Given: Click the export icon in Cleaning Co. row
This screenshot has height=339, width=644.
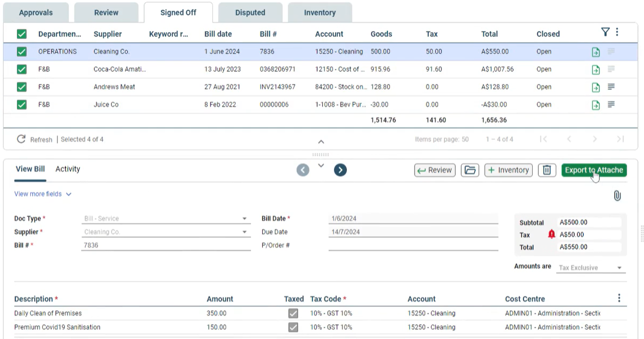Looking at the screenshot, I should pyautogui.click(x=596, y=52).
